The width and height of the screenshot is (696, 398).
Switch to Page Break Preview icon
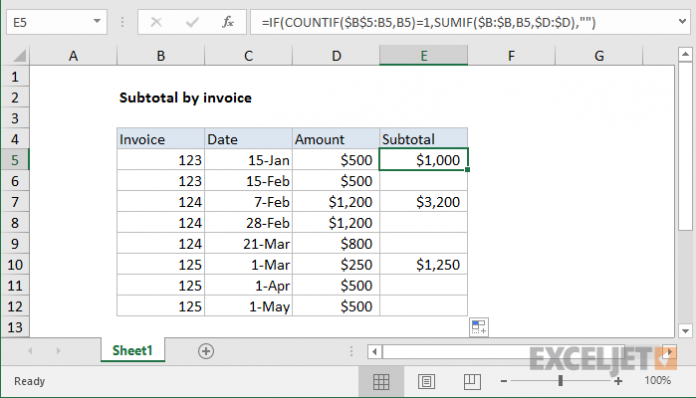[x=472, y=381]
